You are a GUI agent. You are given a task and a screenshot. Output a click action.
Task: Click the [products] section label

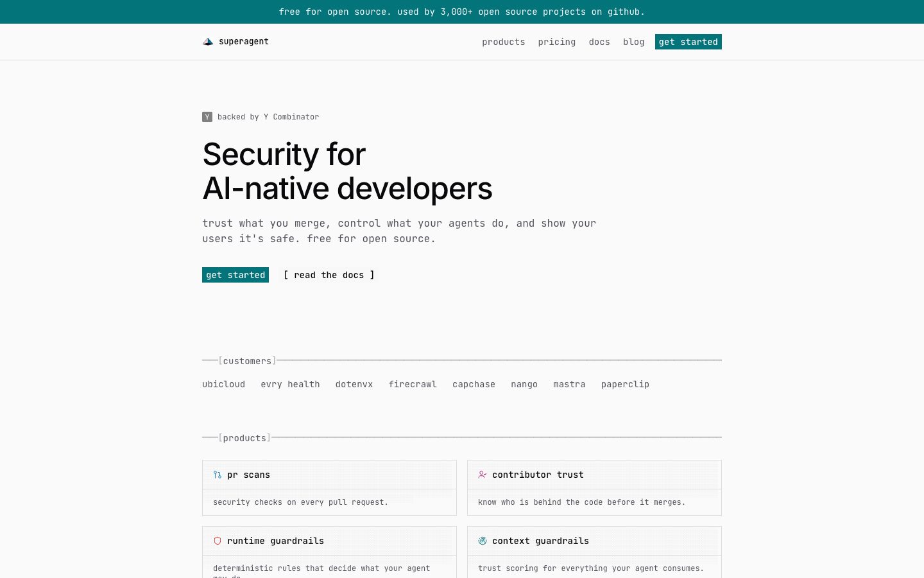click(244, 438)
